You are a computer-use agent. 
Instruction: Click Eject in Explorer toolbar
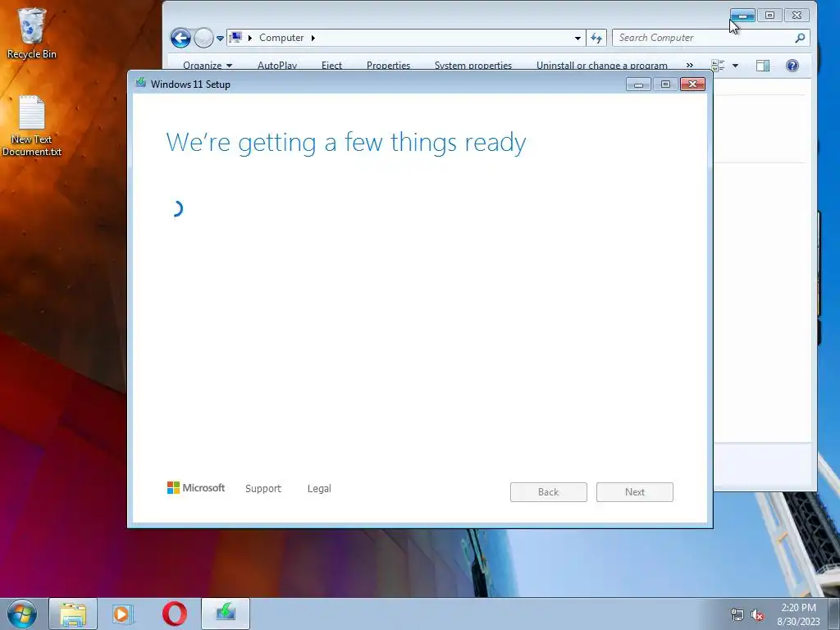(331, 66)
